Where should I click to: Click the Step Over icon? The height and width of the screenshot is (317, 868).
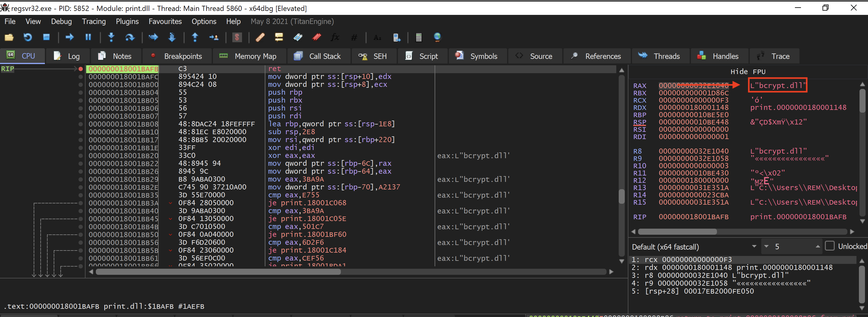(x=130, y=37)
